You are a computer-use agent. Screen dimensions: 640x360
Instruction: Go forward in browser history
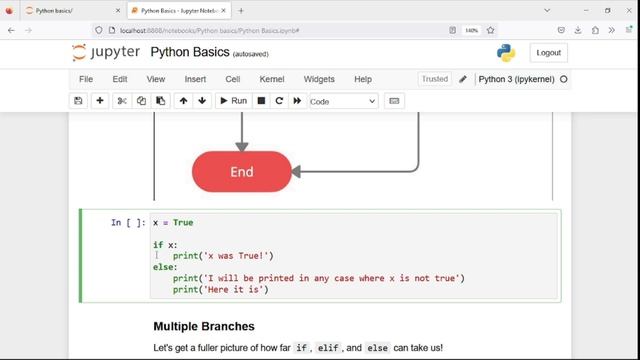(28, 30)
